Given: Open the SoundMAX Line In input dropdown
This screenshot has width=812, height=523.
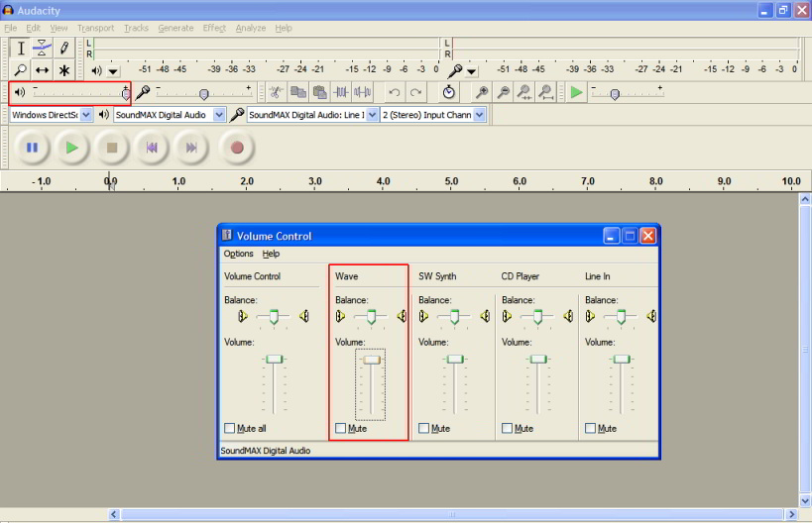Looking at the screenshot, I should tap(372, 115).
